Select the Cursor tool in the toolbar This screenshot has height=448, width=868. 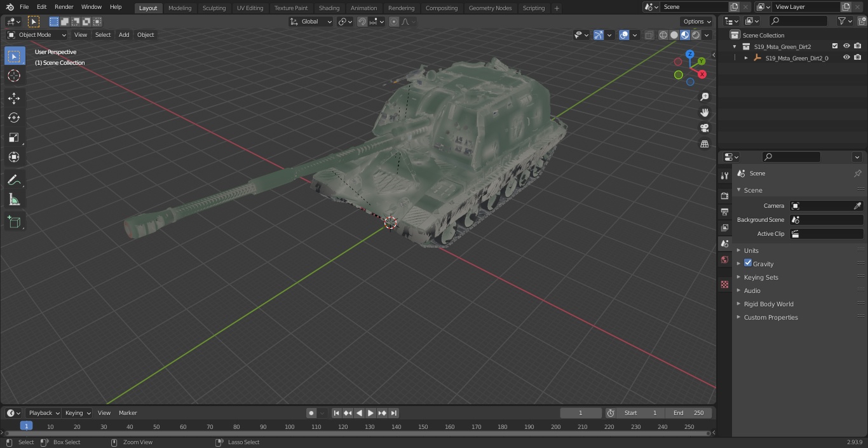tap(14, 76)
